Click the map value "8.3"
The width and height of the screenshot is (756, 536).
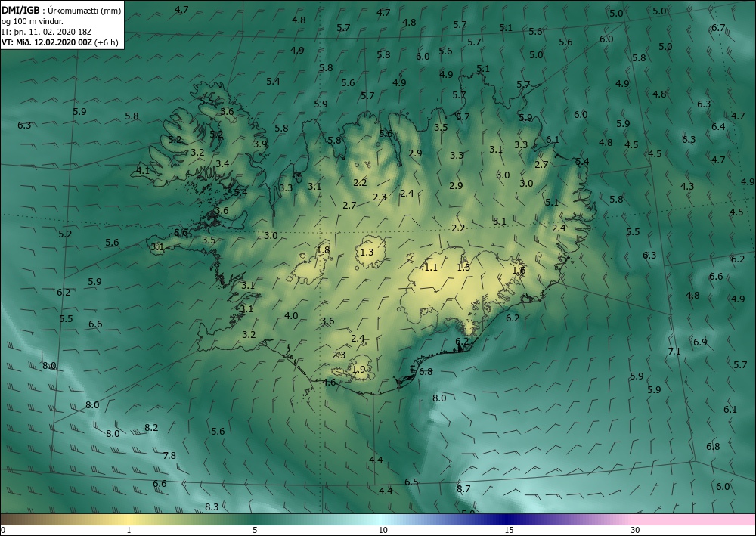212,507
